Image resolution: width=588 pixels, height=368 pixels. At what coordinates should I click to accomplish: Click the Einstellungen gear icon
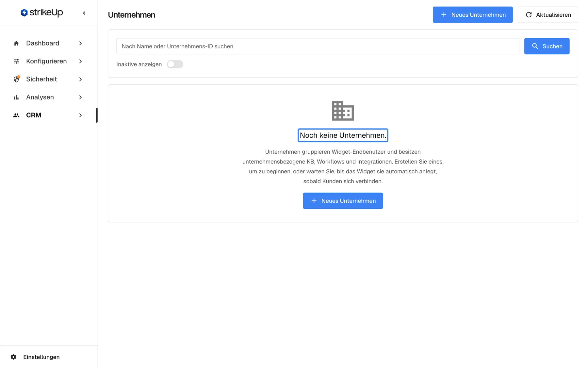[x=13, y=357]
